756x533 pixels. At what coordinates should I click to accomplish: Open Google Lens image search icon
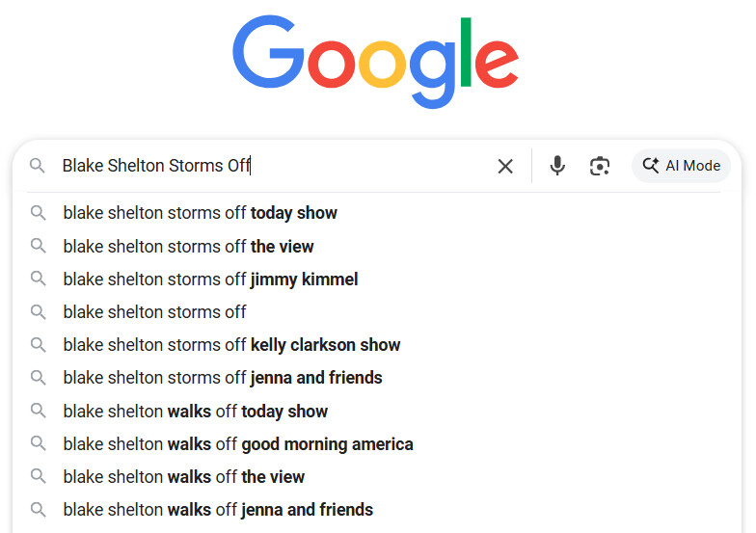point(600,166)
